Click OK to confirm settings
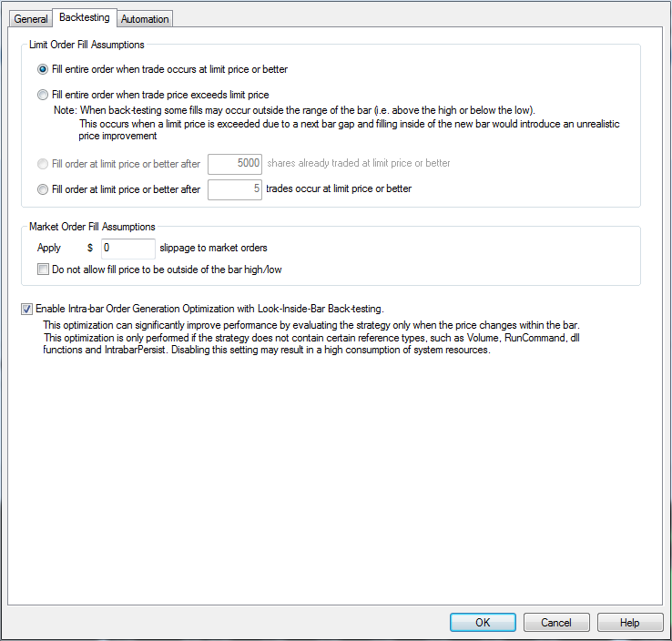The image size is (672, 641). coord(483,622)
